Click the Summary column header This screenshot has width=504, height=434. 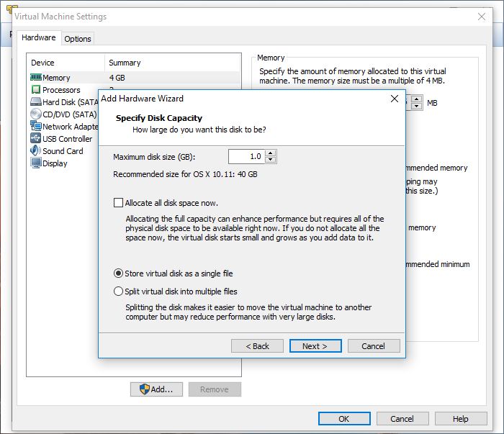tap(125, 63)
